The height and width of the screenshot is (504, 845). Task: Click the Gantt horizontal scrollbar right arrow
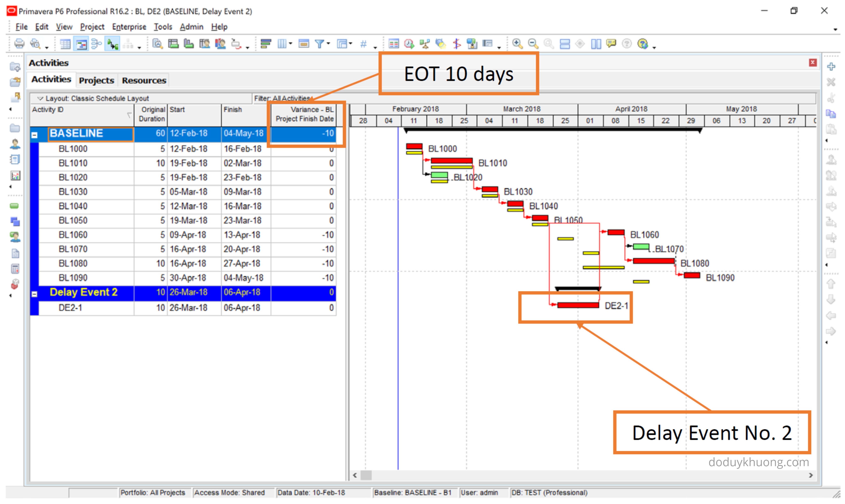(x=811, y=475)
